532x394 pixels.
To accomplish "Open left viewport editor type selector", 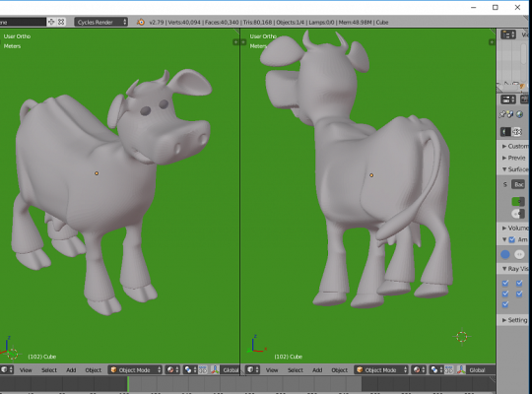I will [7, 369].
